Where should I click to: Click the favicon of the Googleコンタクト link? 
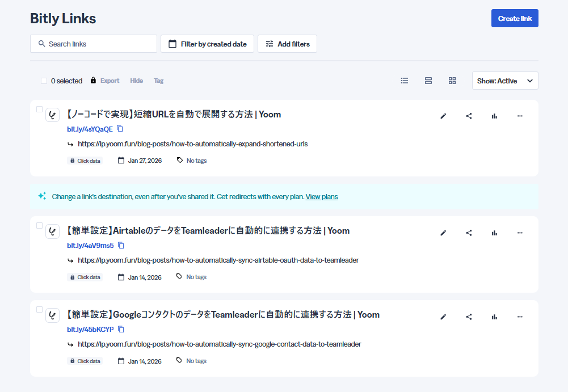(x=53, y=315)
